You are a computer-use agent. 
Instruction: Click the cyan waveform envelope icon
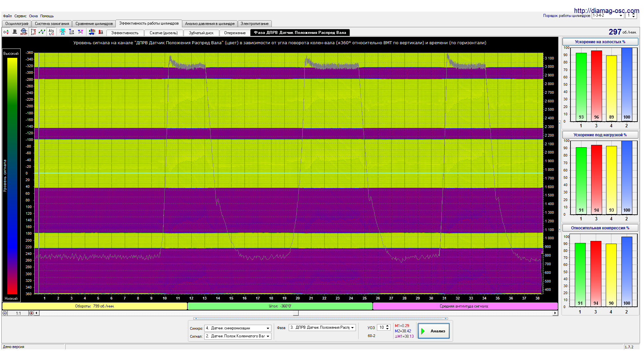(x=63, y=32)
